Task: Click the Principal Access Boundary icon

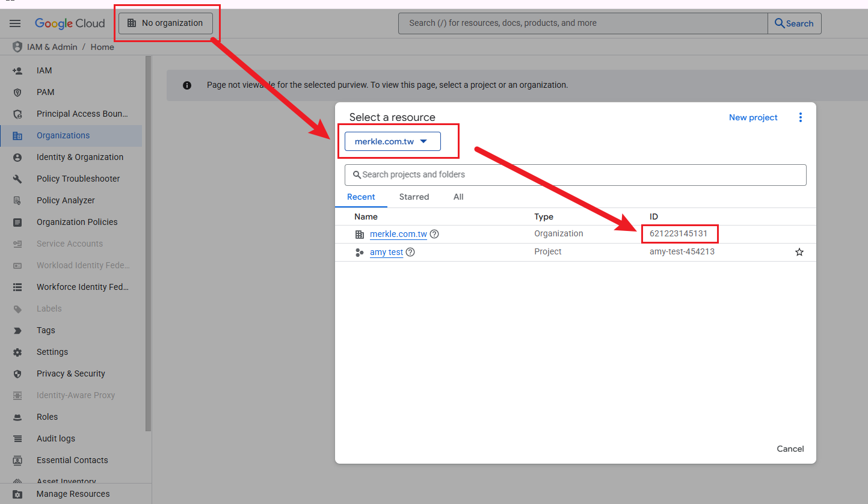Action: click(x=17, y=114)
